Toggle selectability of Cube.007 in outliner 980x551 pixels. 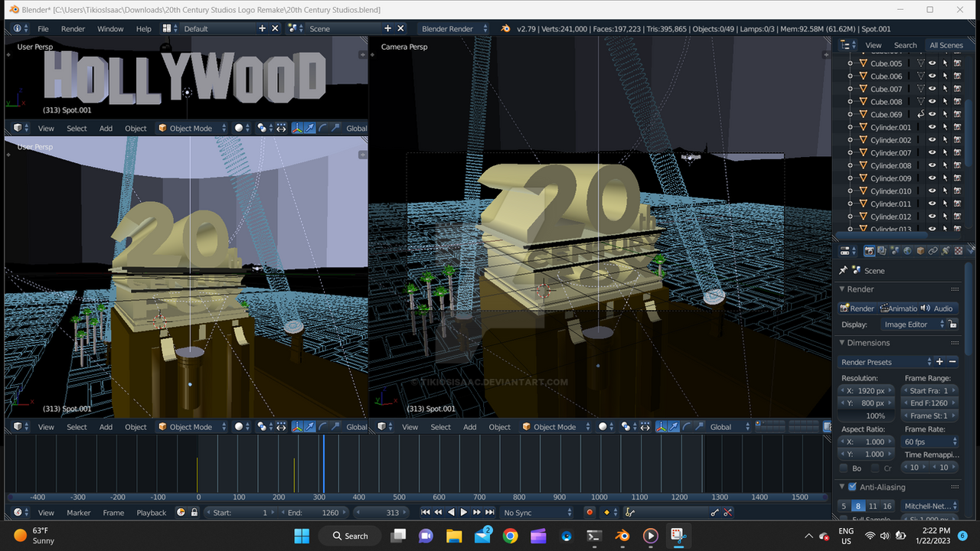(945, 89)
